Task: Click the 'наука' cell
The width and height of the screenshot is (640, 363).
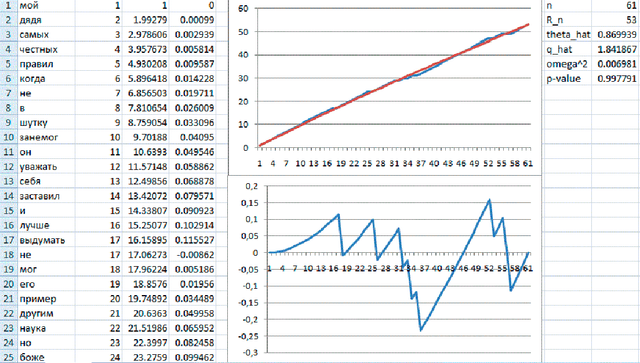Action: coord(46,328)
